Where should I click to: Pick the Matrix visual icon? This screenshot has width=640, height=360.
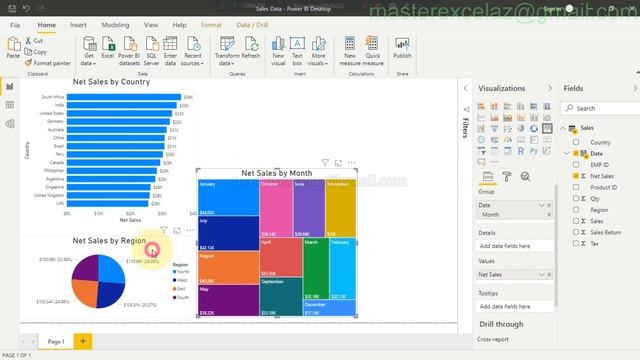[x=507, y=151]
